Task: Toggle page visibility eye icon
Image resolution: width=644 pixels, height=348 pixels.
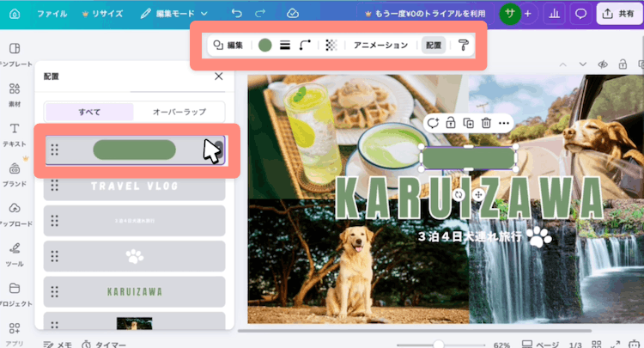Action: [x=603, y=64]
